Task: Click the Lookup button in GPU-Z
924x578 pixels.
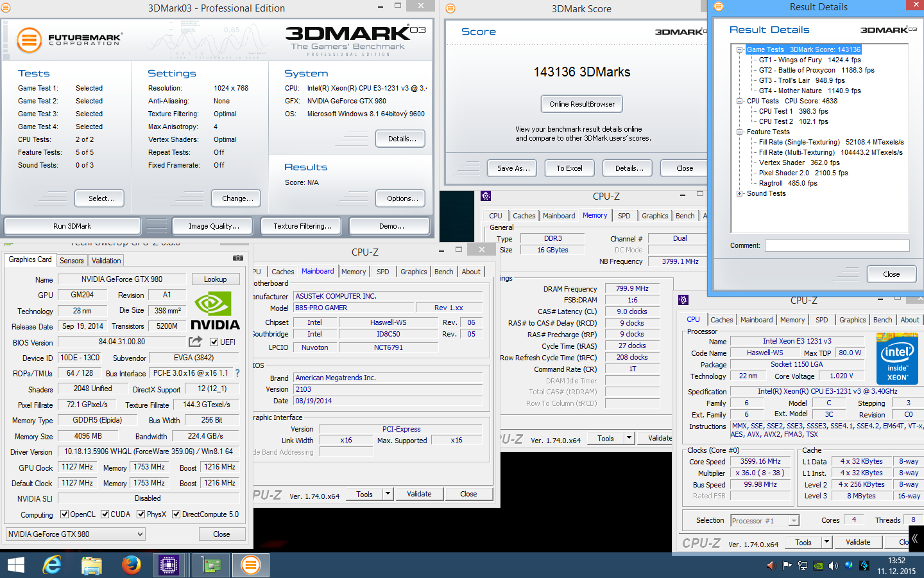Action: coord(215,279)
